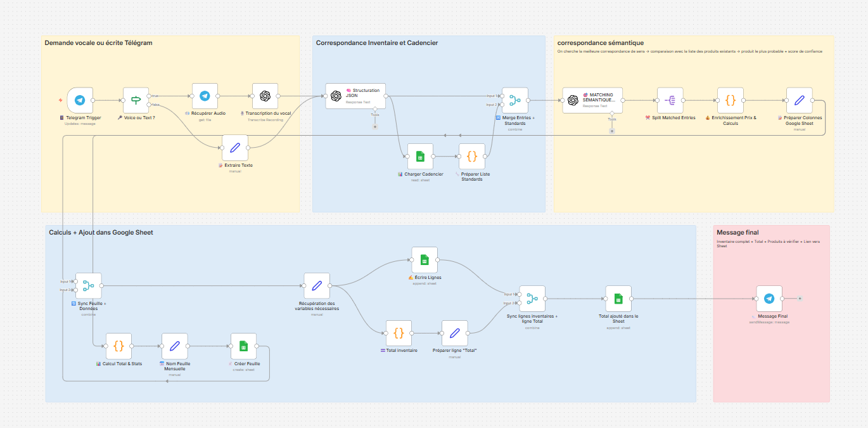Click the 'Demande vocale ou écrite Télégram' sticky title
868x428 pixels.
(98, 43)
